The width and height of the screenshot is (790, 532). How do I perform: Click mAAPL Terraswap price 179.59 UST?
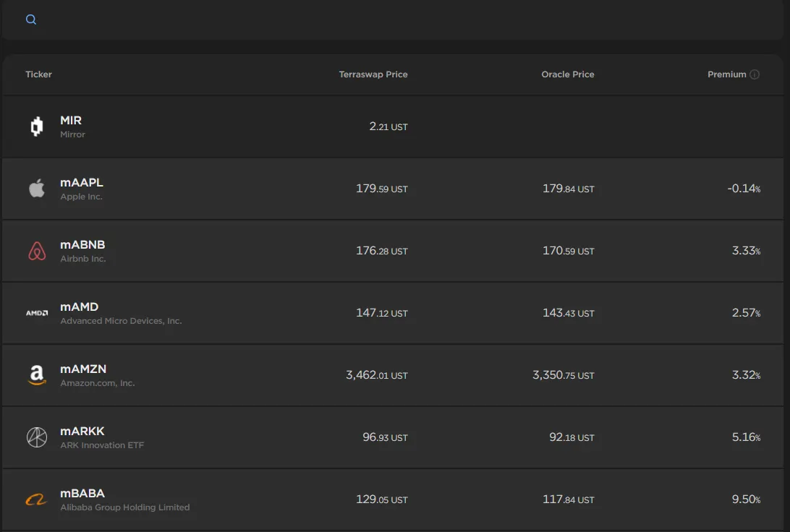point(382,189)
